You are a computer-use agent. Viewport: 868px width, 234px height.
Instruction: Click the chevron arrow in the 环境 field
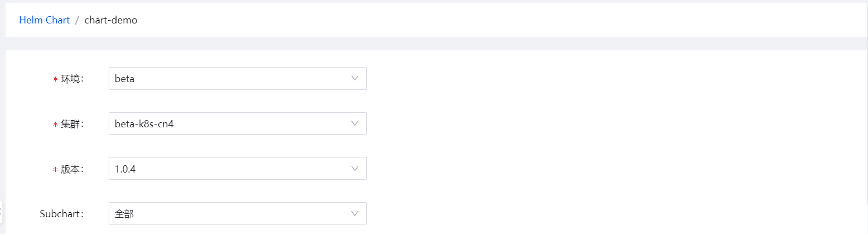355,78
